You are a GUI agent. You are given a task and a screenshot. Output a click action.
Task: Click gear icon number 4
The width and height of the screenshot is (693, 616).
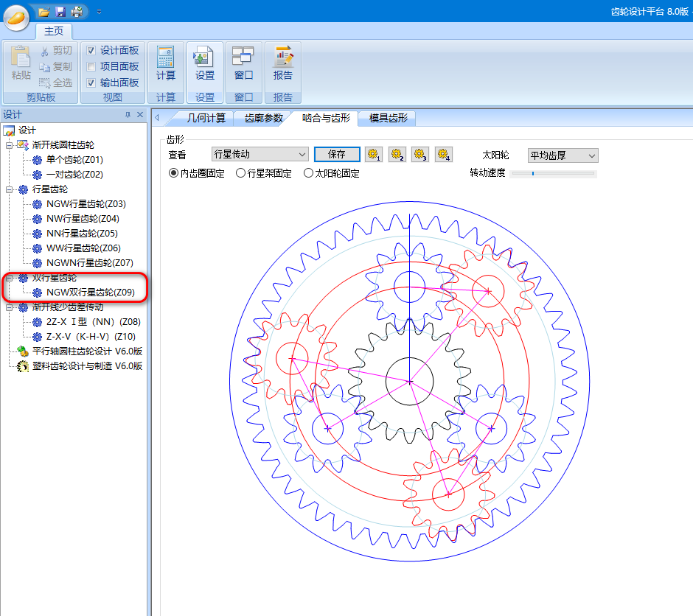(x=443, y=155)
